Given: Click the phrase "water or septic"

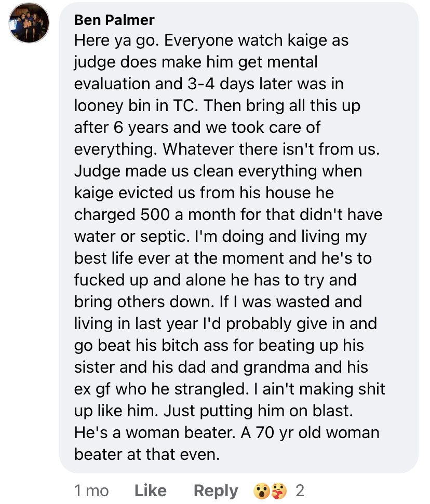Looking at the screenshot, I should pos(131,237).
